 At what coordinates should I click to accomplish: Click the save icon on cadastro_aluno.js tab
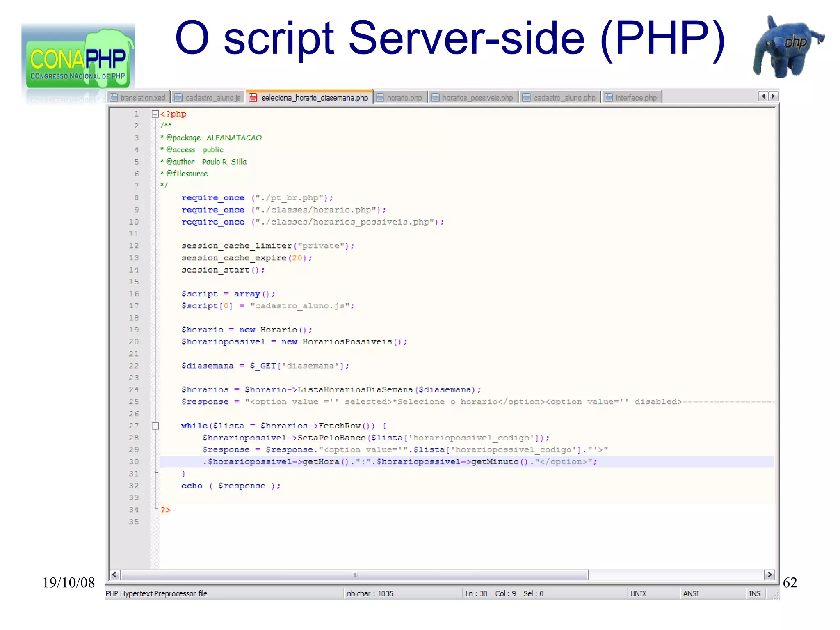point(178,97)
